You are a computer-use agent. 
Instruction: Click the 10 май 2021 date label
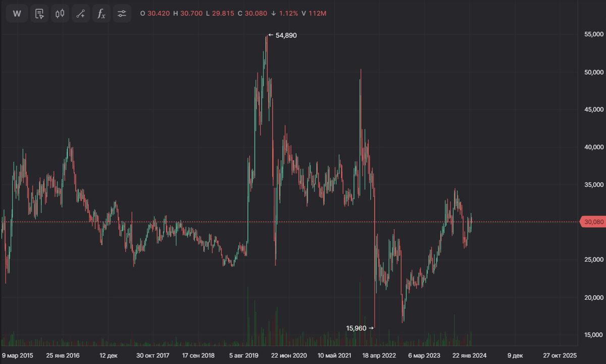335,355
